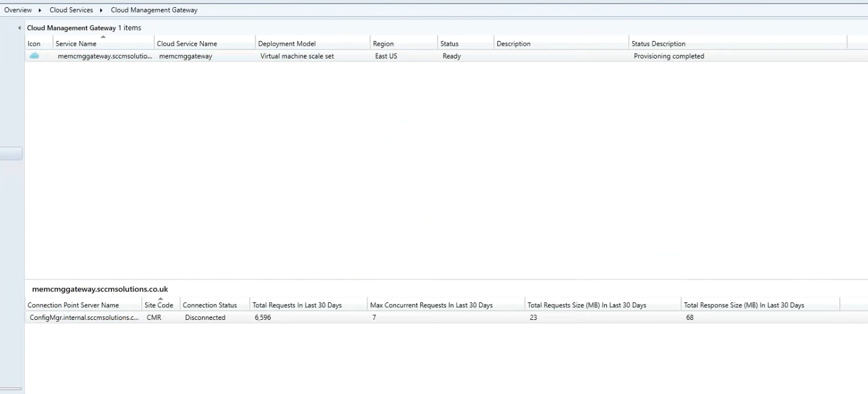
Task: Select the memcmggateway.sccmsolutions row
Action: [x=102, y=55]
